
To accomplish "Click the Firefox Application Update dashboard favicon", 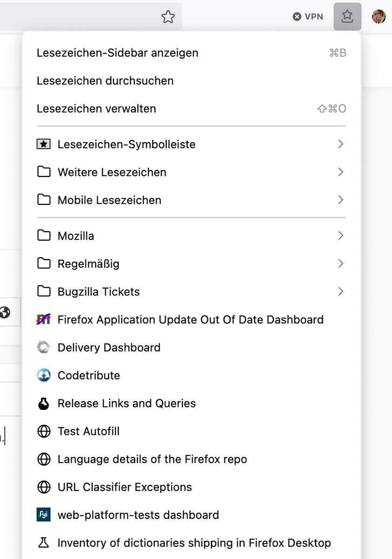I will point(44,320).
